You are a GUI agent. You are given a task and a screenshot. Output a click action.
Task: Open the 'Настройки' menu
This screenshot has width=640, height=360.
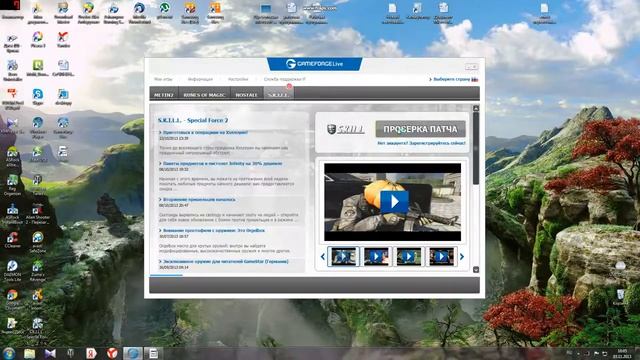[x=238, y=79]
